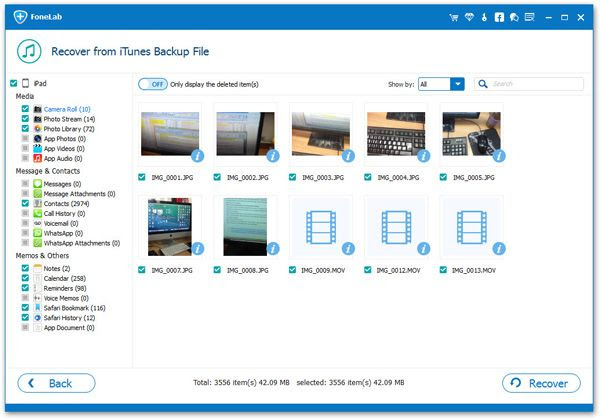This screenshot has height=419, width=600.
Task: Select Safari Bookmark (116) category
Action: point(74,308)
